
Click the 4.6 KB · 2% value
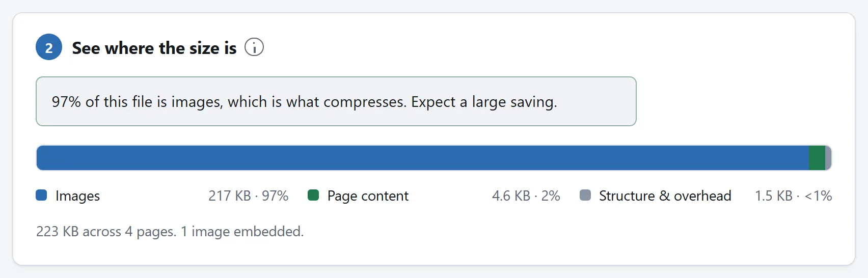pyautogui.click(x=526, y=196)
